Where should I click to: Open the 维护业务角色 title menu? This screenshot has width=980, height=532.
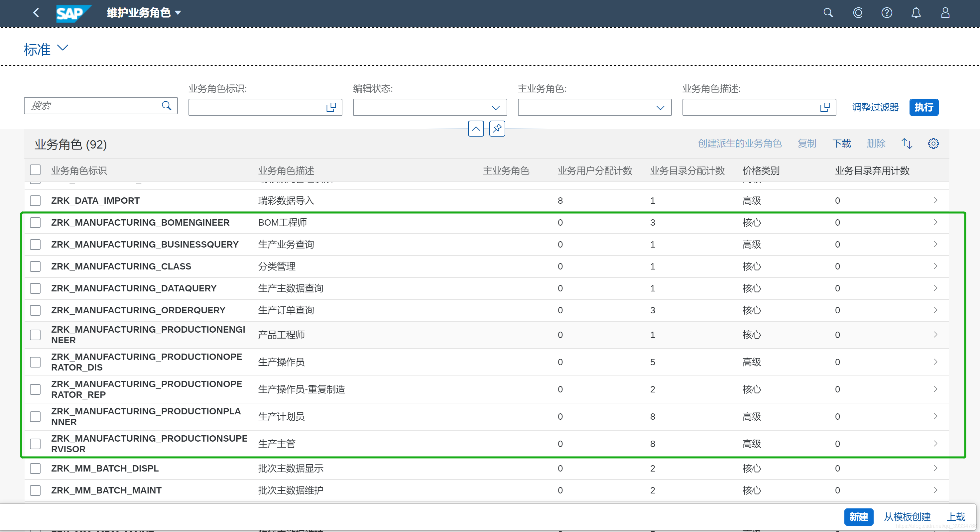144,13
